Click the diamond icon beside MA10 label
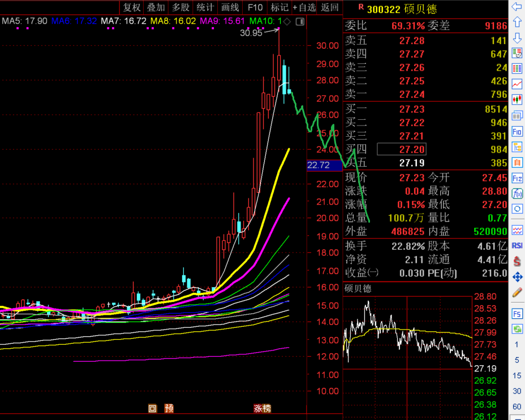The height and width of the screenshot is (420, 525). [287, 21]
